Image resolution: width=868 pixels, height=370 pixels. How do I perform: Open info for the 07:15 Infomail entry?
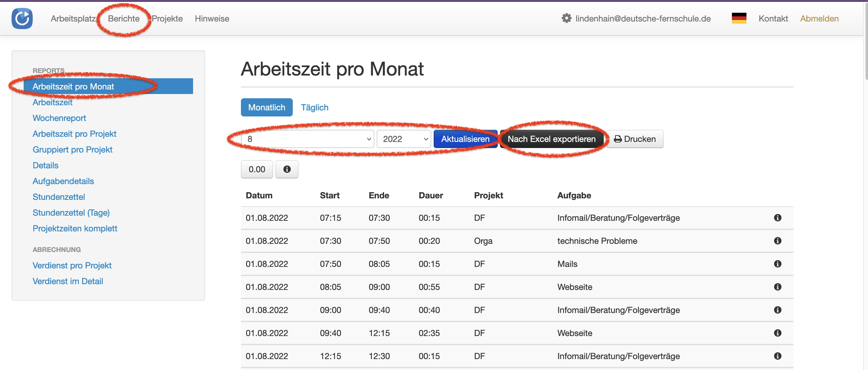(777, 218)
